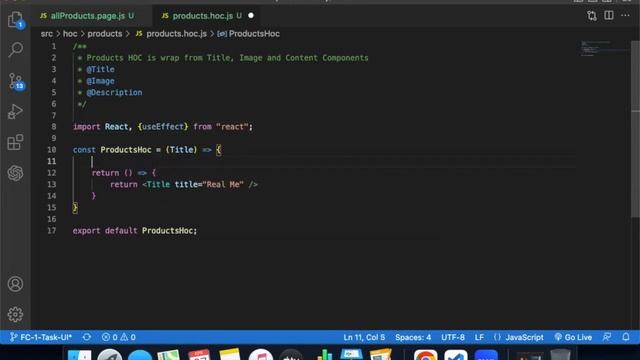Change end of line sequence LF

click(x=479, y=337)
